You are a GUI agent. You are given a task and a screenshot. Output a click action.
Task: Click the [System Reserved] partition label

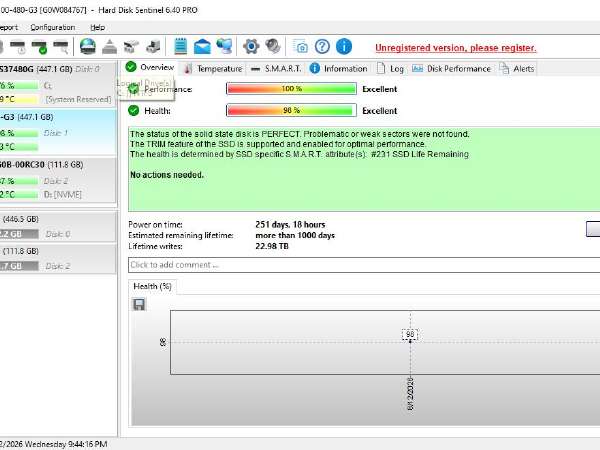tap(78, 99)
